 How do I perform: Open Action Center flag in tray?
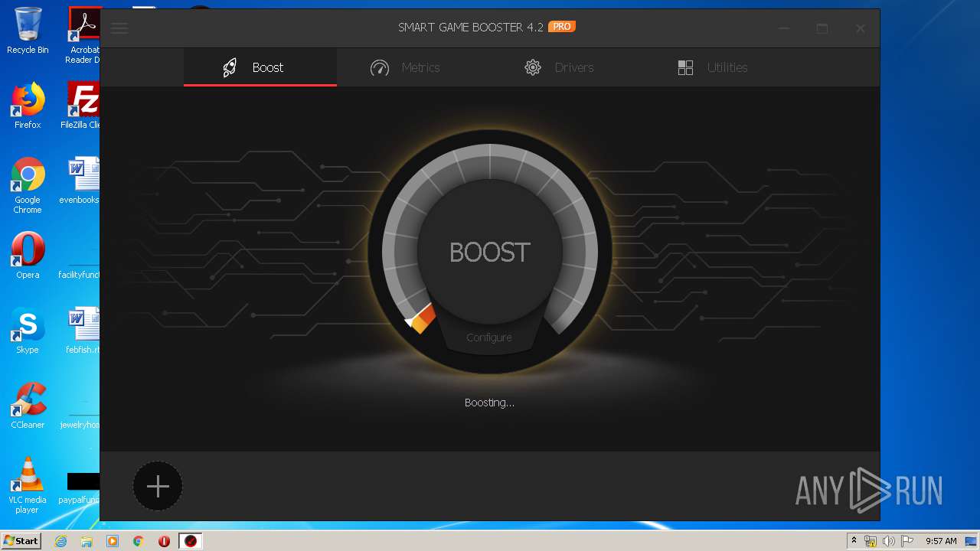point(906,541)
